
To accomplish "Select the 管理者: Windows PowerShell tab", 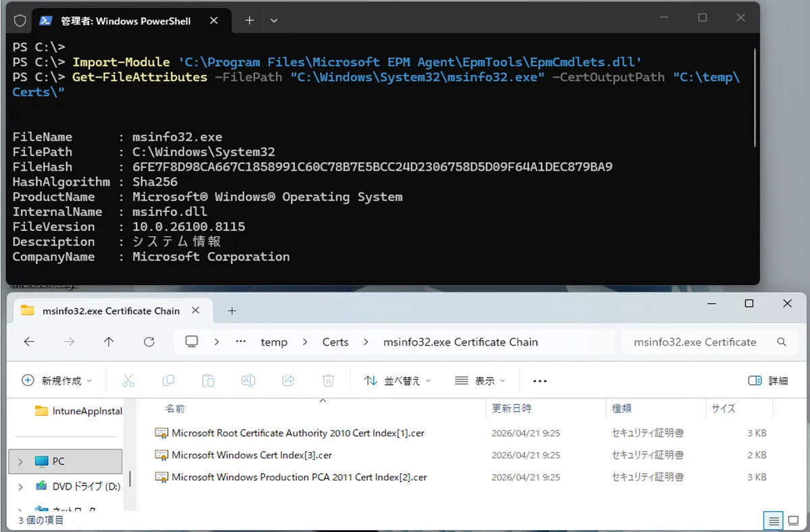I will [125, 21].
